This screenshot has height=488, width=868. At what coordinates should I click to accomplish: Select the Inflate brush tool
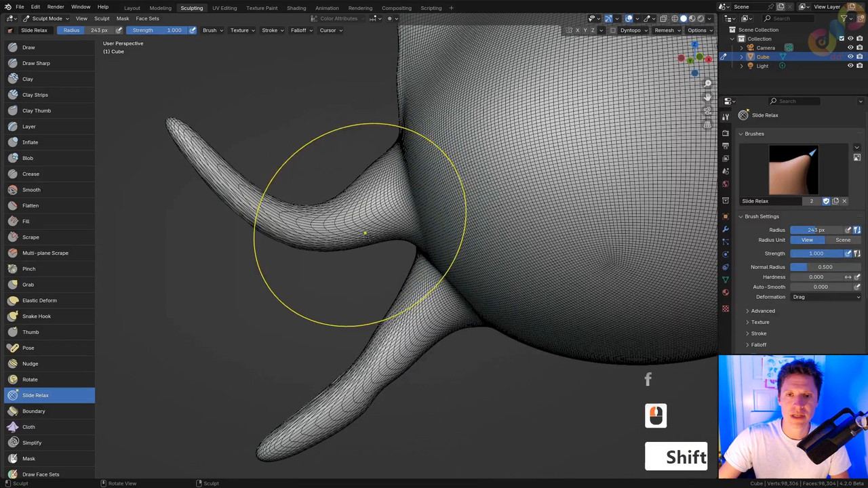point(49,142)
